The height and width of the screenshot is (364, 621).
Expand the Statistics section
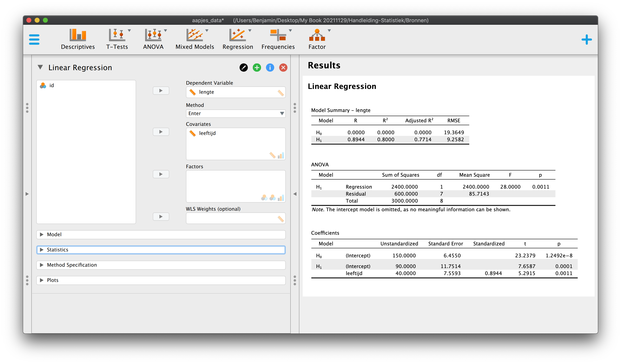[x=161, y=250]
